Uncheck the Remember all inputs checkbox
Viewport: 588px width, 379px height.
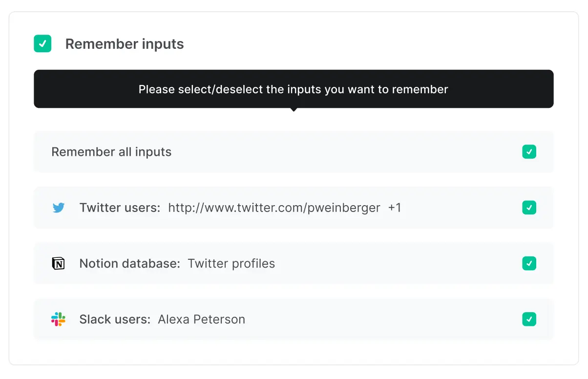pyautogui.click(x=529, y=152)
